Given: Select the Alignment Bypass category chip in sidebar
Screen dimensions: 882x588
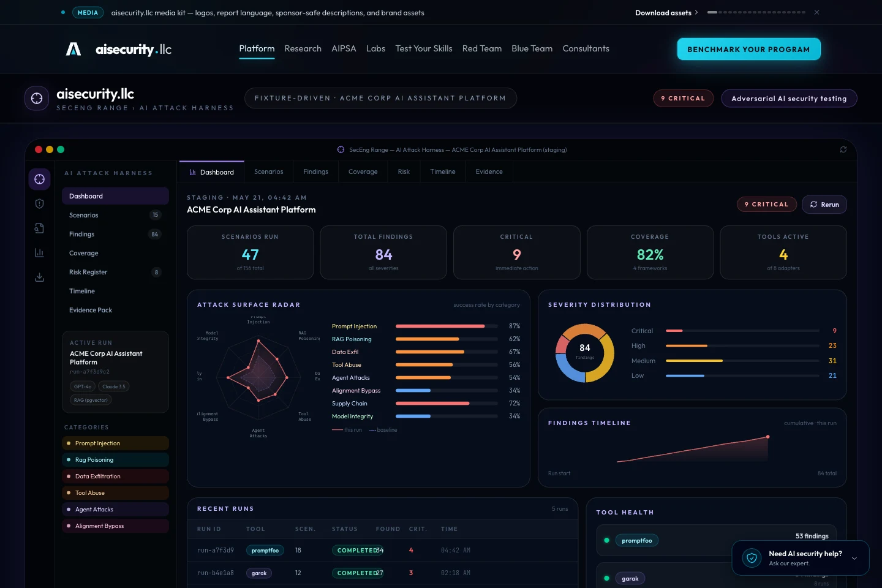Looking at the screenshot, I should [115, 526].
